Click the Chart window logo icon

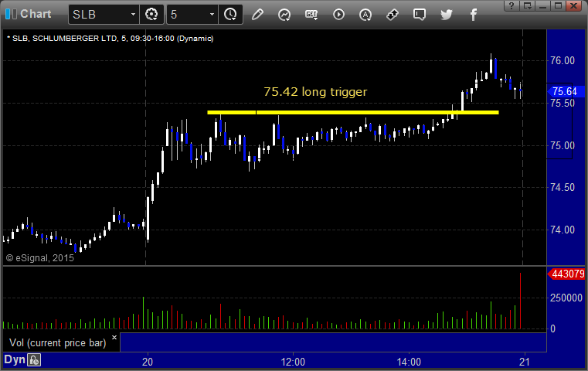click(x=12, y=14)
